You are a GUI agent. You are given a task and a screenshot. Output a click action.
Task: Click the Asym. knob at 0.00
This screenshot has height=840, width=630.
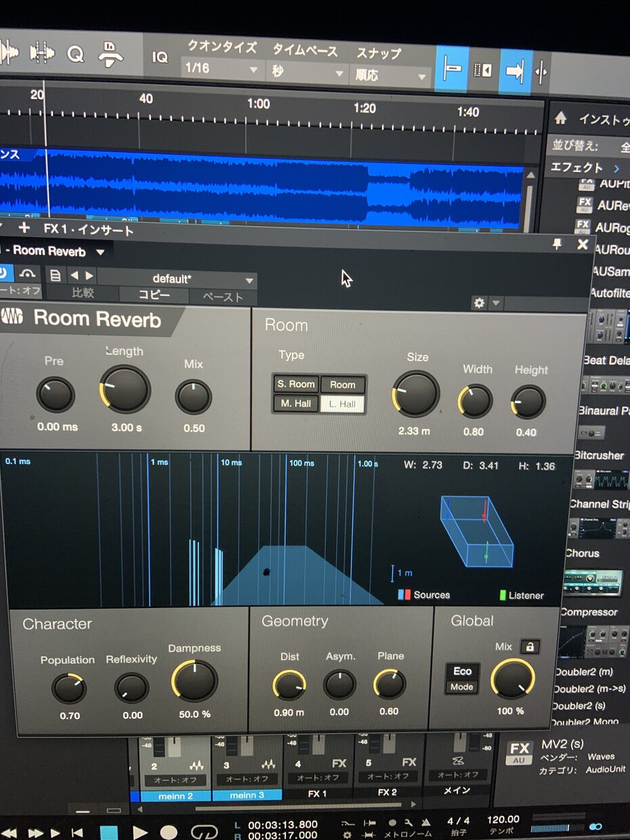pyautogui.click(x=339, y=686)
